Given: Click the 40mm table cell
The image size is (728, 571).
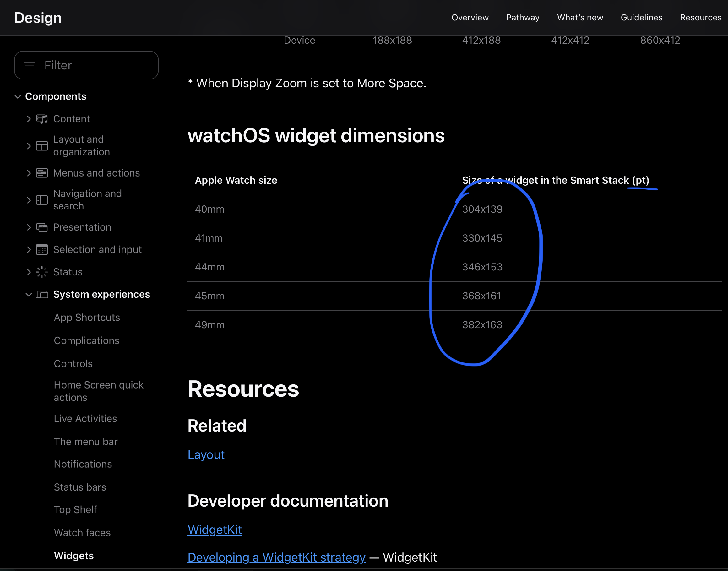Looking at the screenshot, I should click(209, 209).
